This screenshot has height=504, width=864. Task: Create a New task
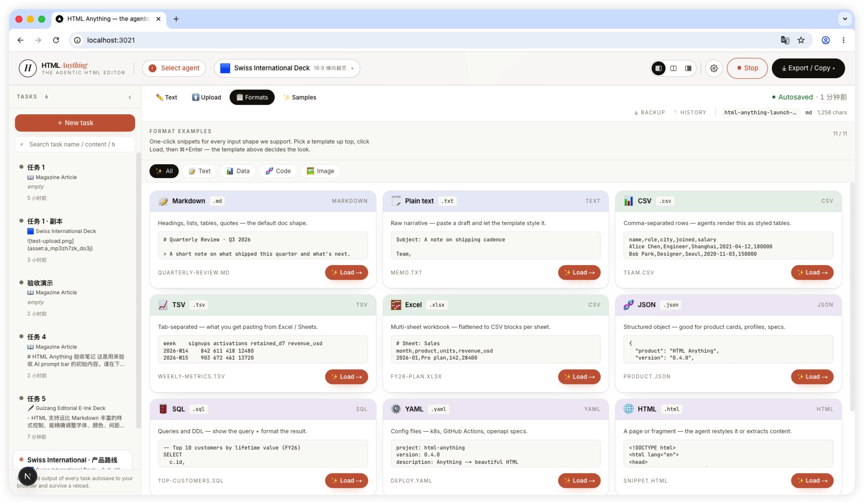pos(75,123)
